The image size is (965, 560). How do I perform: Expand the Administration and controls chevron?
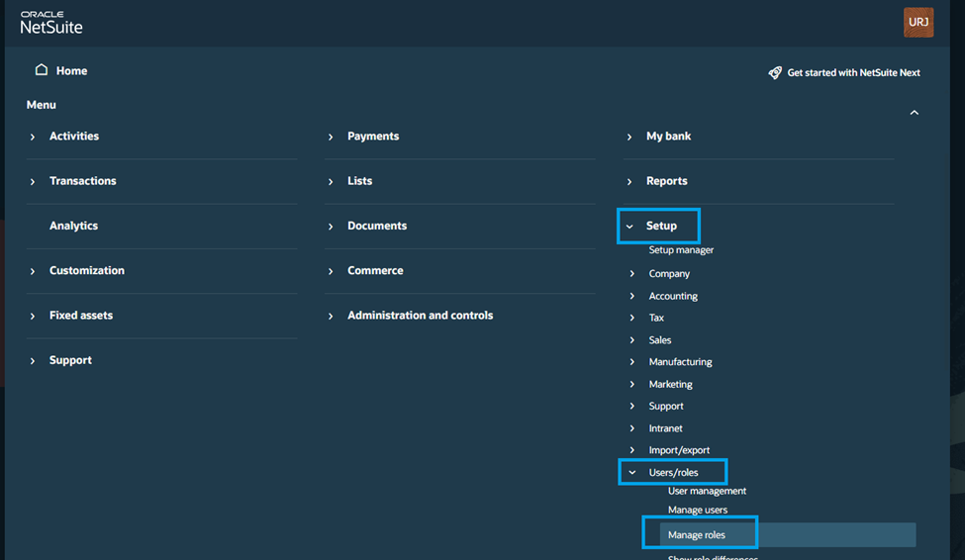coord(331,316)
